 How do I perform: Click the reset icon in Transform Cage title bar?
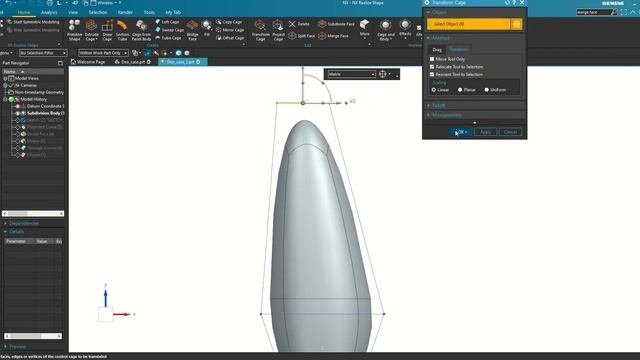[507, 2]
